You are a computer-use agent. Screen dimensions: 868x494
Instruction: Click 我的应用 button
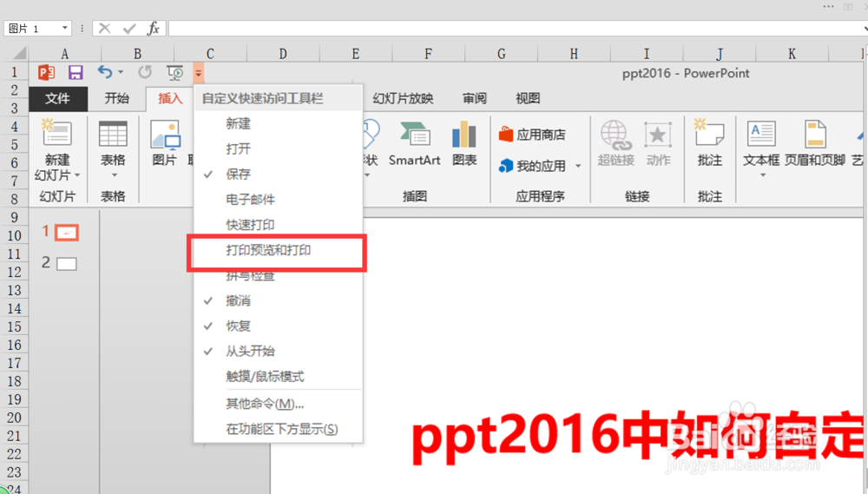coord(532,166)
